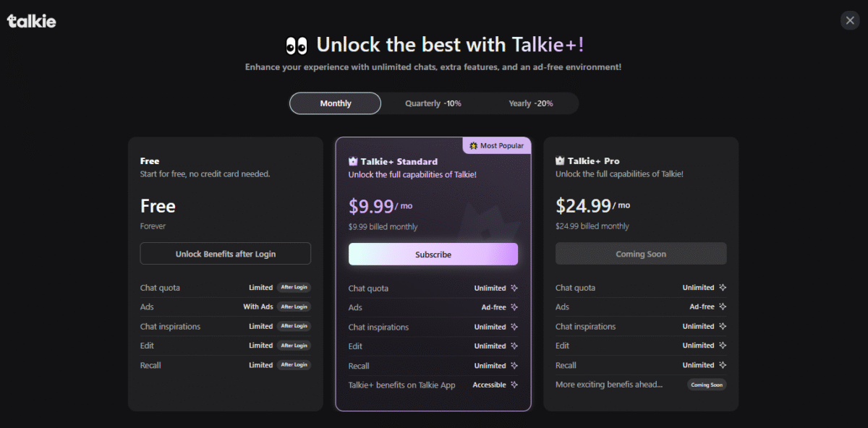Click the Talkie+ Pro crown icon
Image resolution: width=868 pixels, height=428 pixels.
pos(560,160)
